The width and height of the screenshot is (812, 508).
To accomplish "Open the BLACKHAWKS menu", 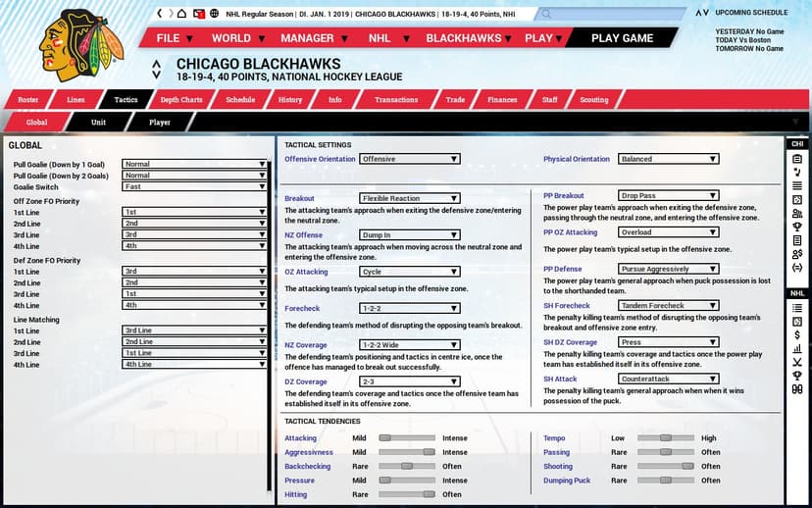I will (468, 38).
